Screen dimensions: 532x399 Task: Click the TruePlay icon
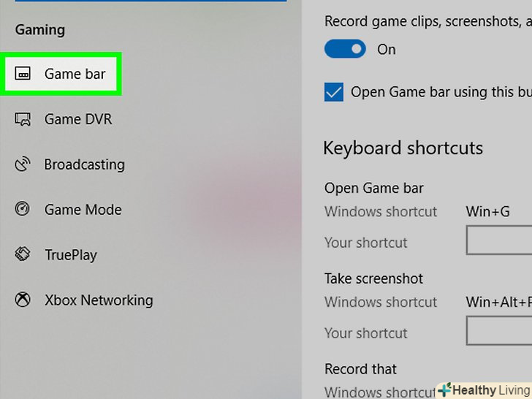23,254
